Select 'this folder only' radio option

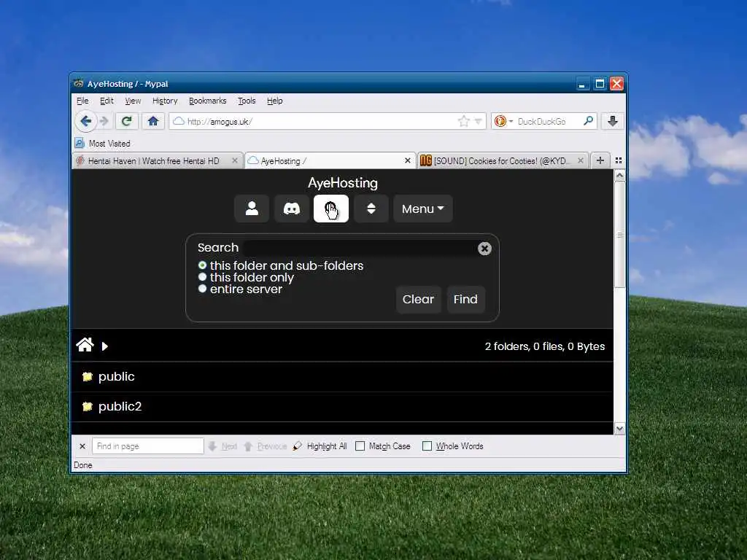(203, 276)
